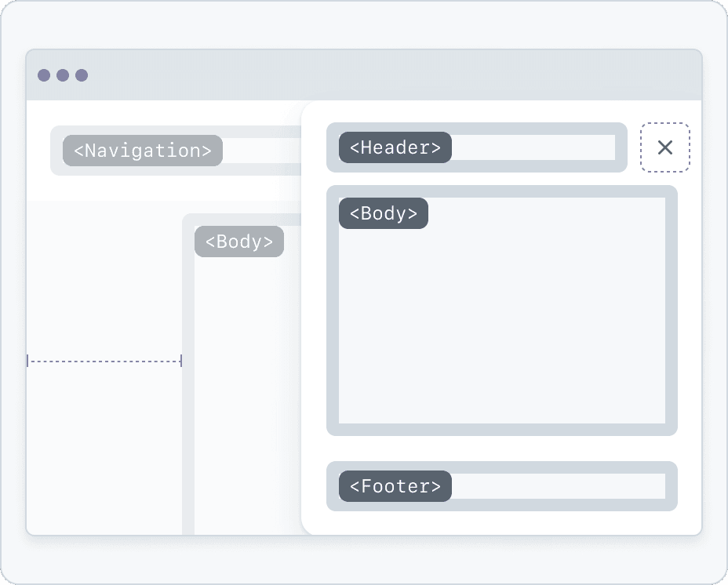Click the dashed horizontal measurement line
Screen dimensions: 728x585
tap(104, 361)
